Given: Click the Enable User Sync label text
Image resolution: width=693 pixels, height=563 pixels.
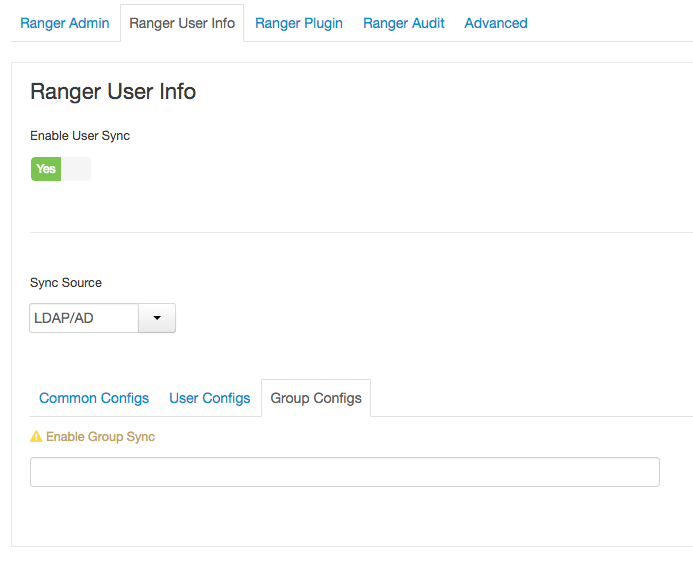Looking at the screenshot, I should pos(80,136).
